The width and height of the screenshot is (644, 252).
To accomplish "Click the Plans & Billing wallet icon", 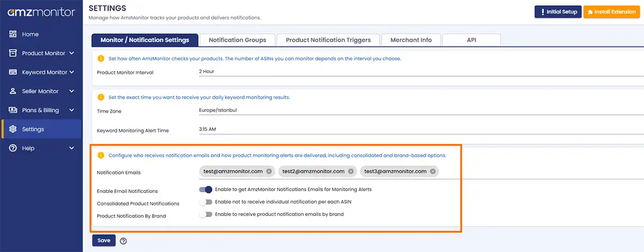I will coord(13,110).
